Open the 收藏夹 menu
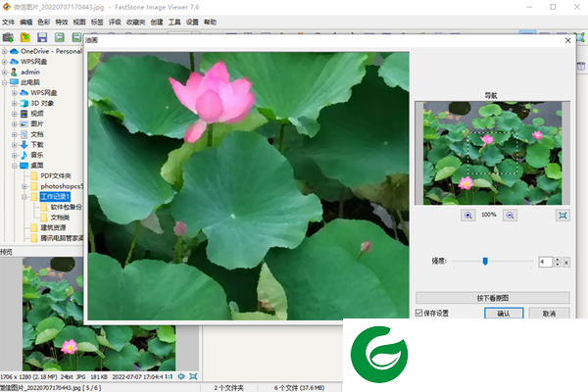The width and height of the screenshot is (588, 392). click(136, 23)
